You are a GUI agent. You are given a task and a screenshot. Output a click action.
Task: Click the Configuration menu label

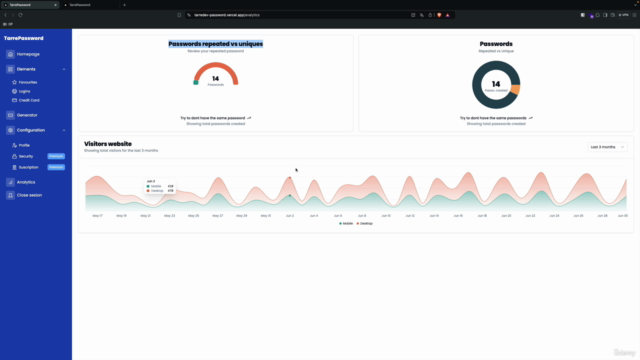(31, 130)
